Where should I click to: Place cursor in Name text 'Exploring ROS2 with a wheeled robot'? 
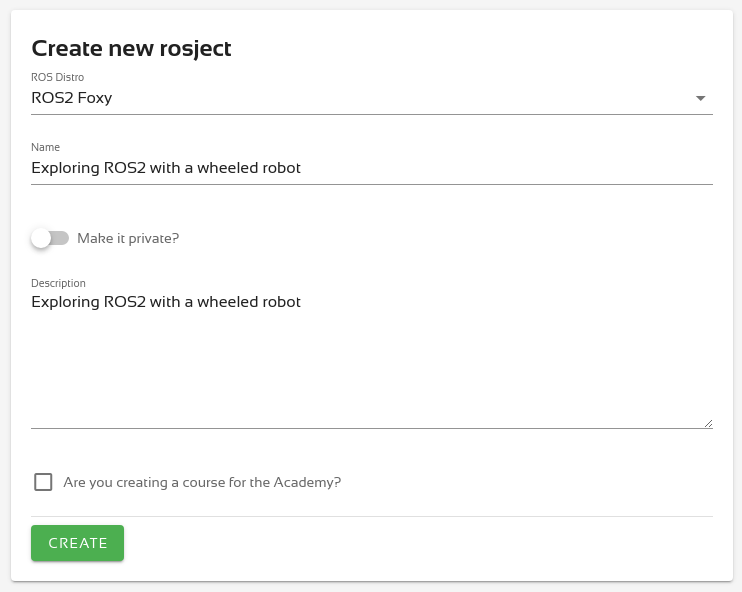click(166, 168)
